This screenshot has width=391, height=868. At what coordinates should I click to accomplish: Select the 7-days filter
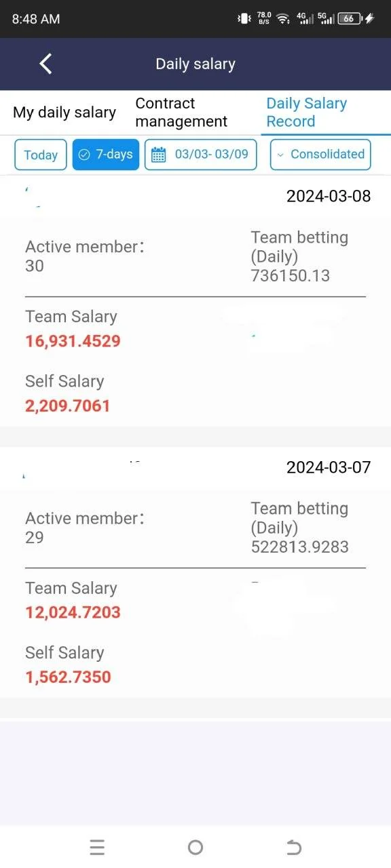coord(106,155)
